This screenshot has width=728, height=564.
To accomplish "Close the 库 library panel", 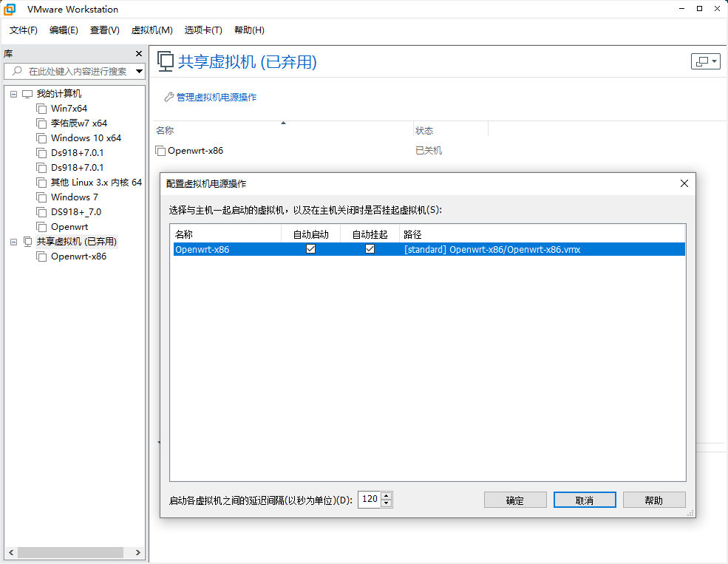I will [138, 54].
